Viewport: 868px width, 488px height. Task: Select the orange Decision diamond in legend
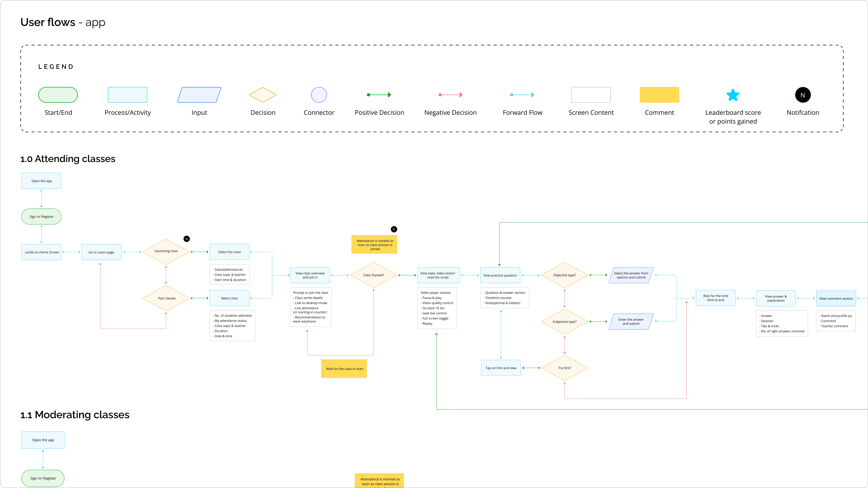click(262, 95)
